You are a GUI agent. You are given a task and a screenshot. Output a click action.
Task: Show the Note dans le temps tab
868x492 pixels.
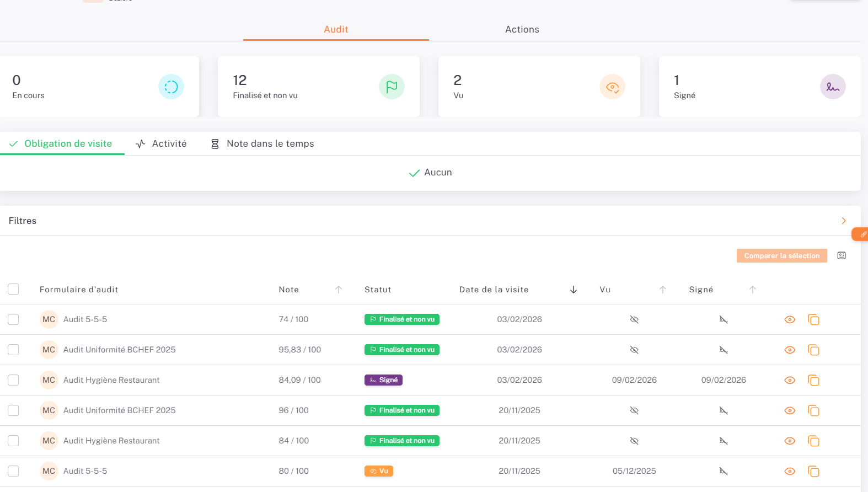(262, 143)
